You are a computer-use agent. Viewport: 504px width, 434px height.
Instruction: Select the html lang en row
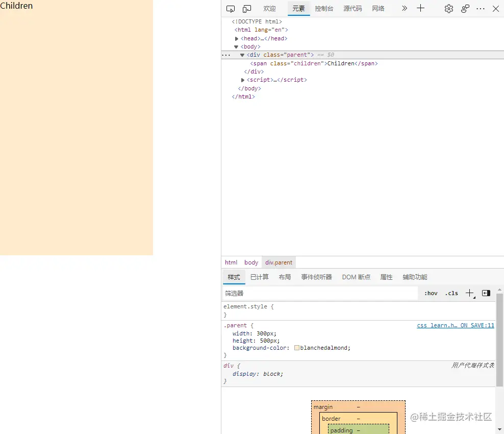[261, 30]
